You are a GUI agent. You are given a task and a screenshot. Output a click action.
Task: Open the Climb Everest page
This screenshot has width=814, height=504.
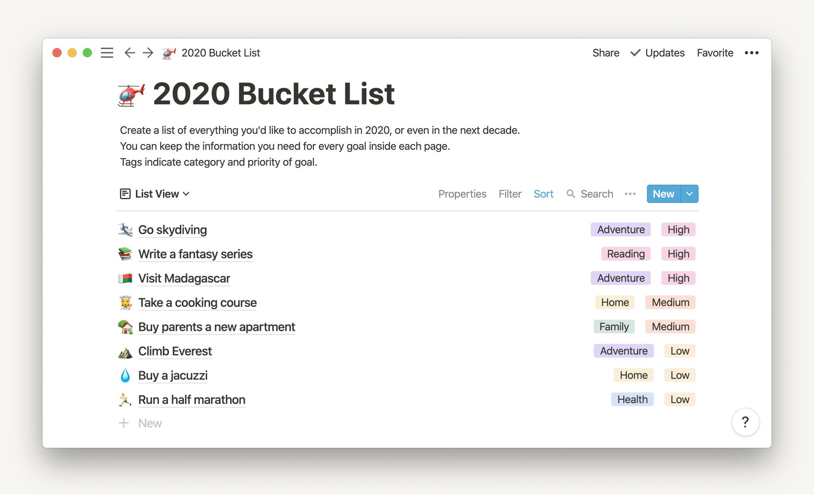click(x=175, y=351)
